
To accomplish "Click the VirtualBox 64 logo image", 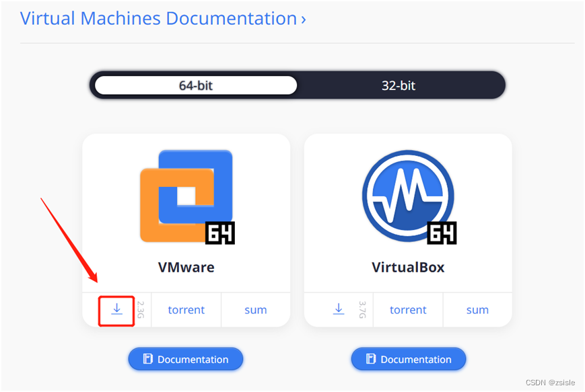I will pos(409,197).
